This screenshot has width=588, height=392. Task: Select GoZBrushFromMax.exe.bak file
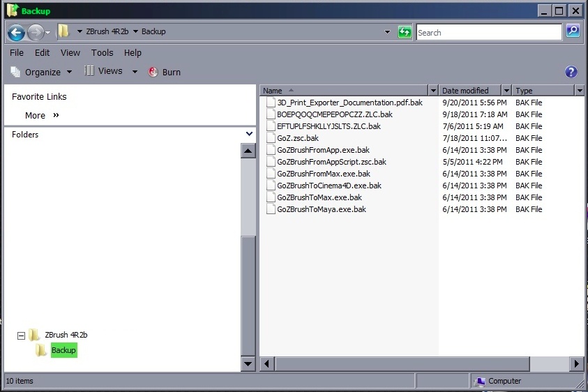pos(324,174)
